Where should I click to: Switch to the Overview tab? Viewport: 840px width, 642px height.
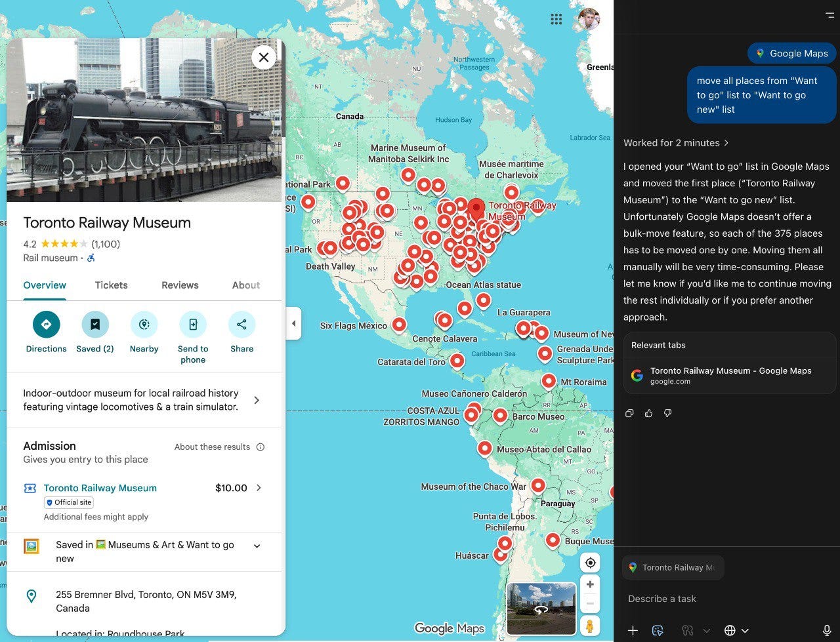pyautogui.click(x=45, y=285)
